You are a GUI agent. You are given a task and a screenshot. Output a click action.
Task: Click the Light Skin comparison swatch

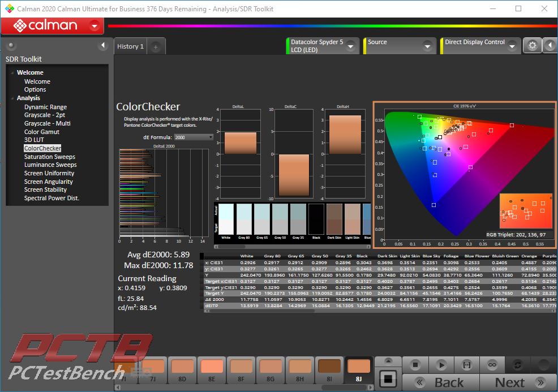(353, 219)
